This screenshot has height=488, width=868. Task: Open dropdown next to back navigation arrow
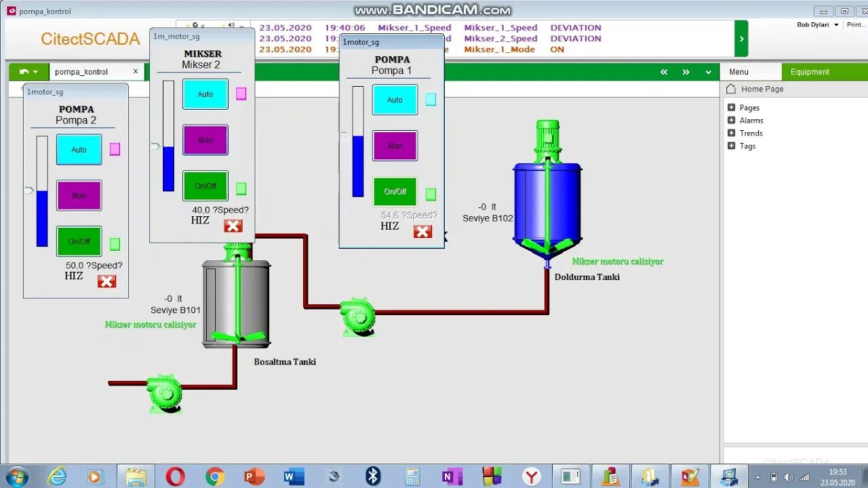36,72
